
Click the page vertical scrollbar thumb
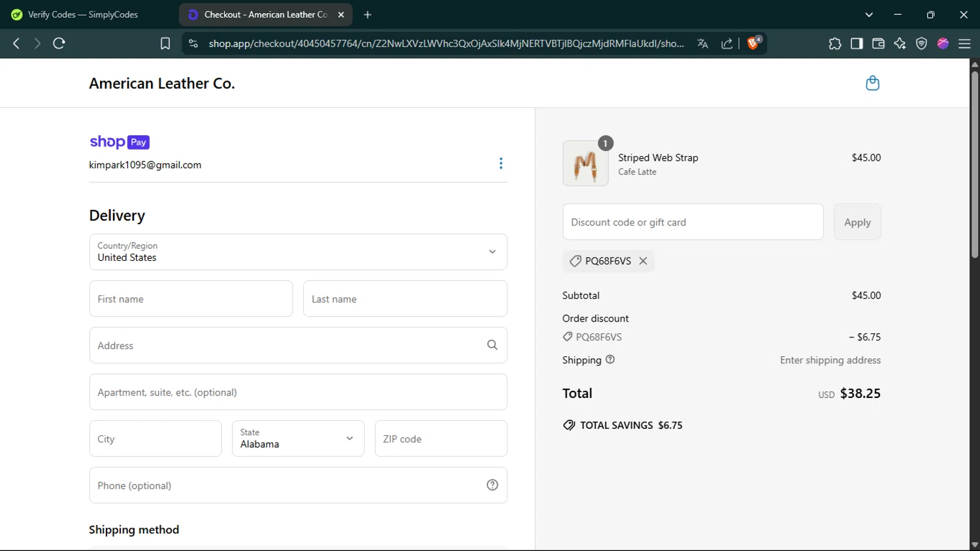[x=975, y=163]
